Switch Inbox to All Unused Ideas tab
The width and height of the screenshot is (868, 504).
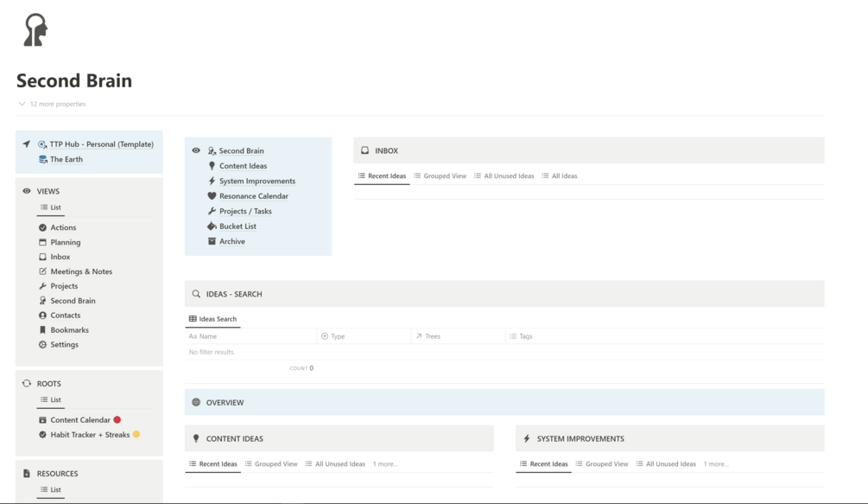[504, 176]
